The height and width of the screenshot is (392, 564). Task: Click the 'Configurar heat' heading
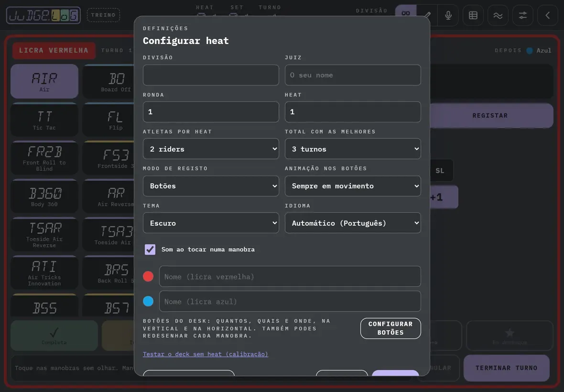[185, 41]
